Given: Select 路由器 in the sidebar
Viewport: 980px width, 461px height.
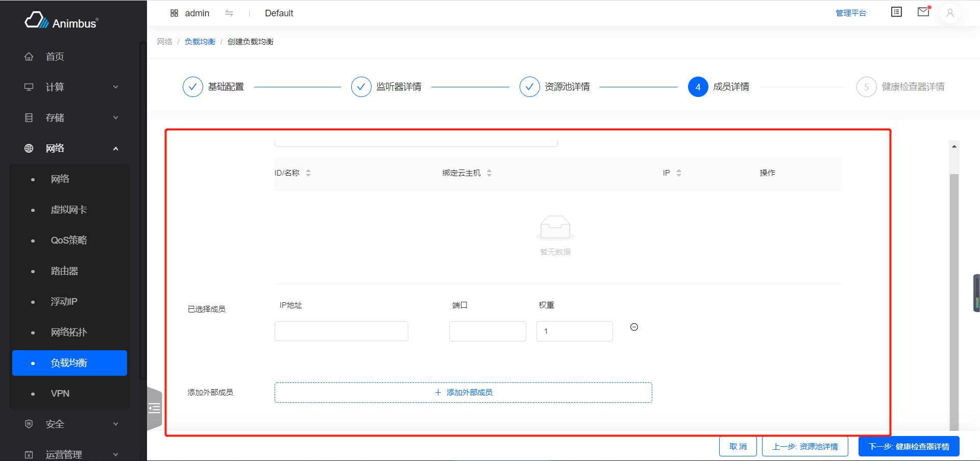Looking at the screenshot, I should point(64,271).
